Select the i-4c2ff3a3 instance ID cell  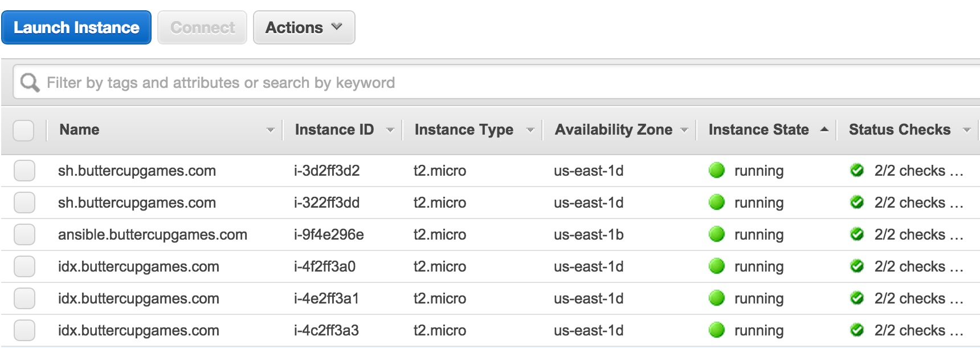[326, 330]
